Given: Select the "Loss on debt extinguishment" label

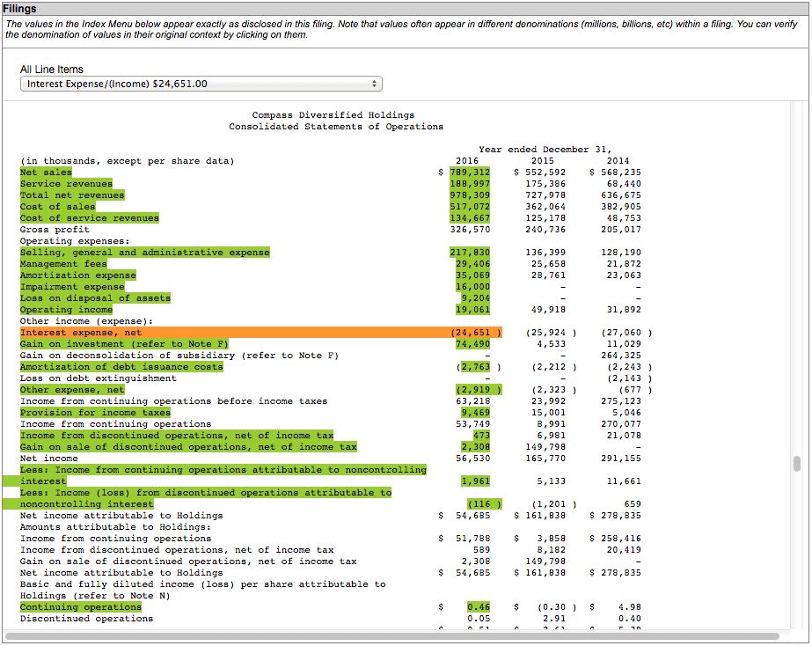Looking at the screenshot, I should pyautogui.click(x=99, y=378).
